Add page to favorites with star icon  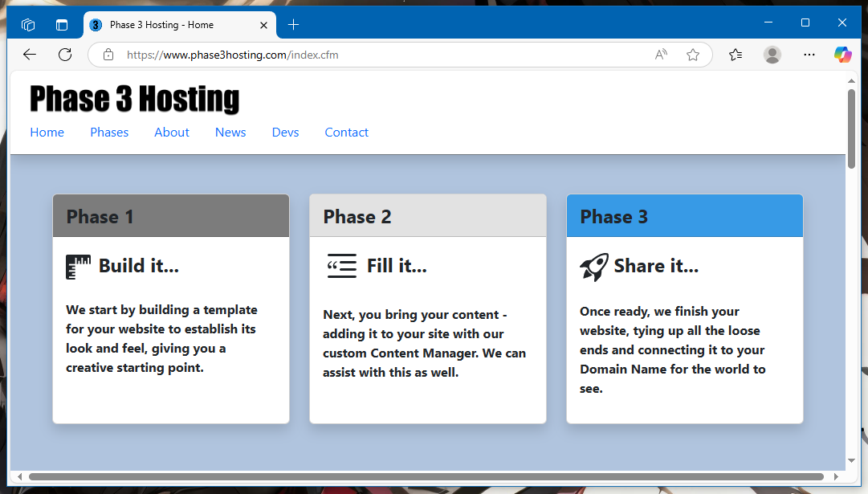tap(692, 55)
